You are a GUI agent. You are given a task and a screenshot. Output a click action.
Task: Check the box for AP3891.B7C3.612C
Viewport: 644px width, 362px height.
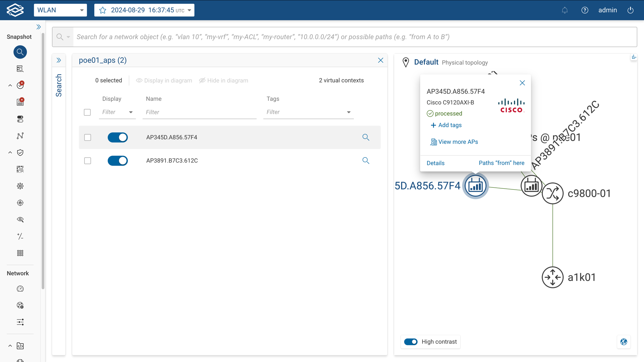pyautogui.click(x=88, y=161)
